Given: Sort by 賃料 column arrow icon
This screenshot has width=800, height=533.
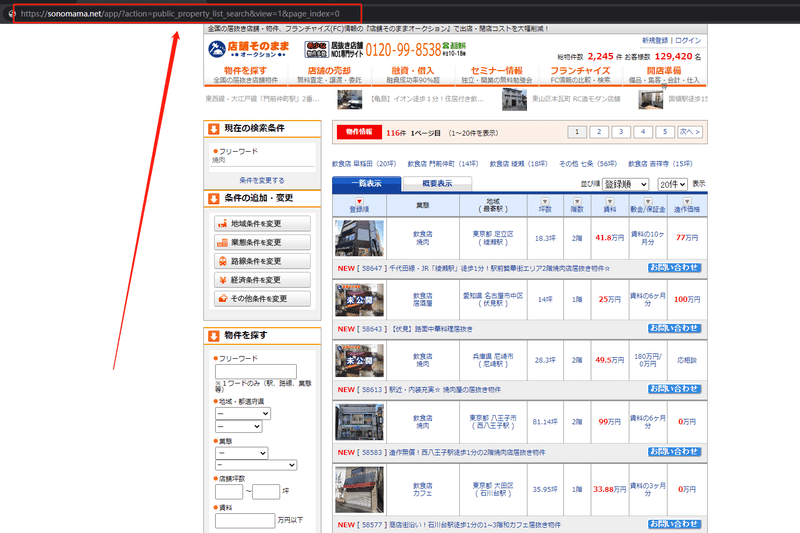Looking at the screenshot, I should pyautogui.click(x=610, y=201).
